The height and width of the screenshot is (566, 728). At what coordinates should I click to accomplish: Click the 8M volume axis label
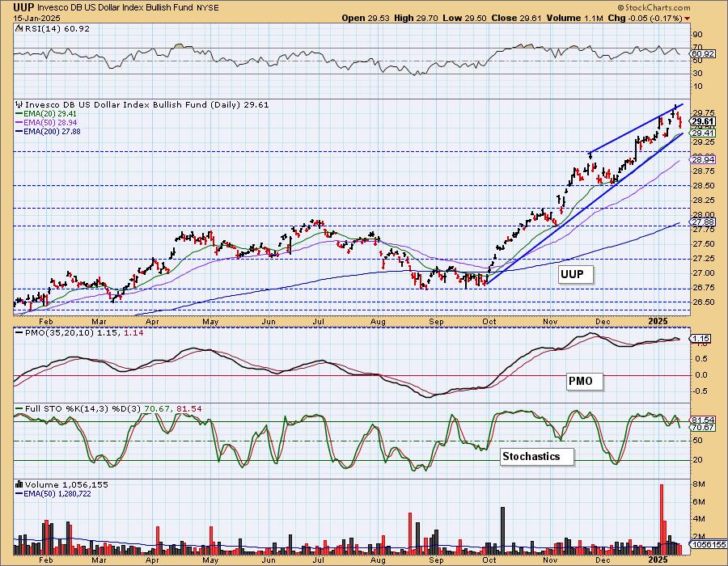coord(699,484)
